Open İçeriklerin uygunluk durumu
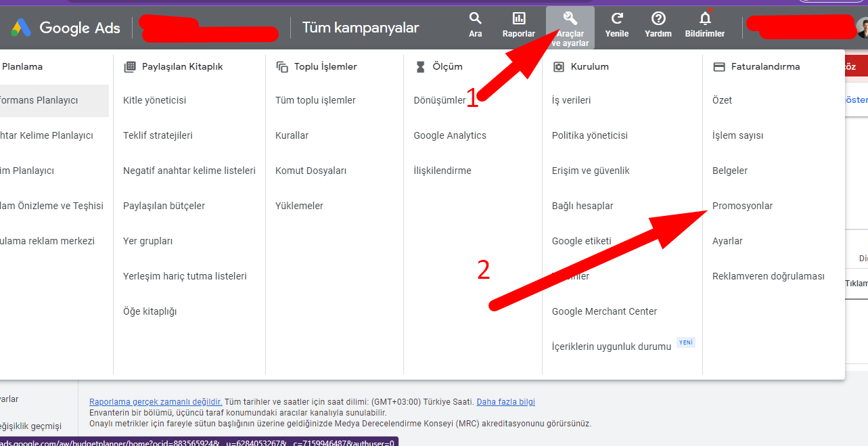This screenshot has width=868, height=446. click(x=612, y=347)
